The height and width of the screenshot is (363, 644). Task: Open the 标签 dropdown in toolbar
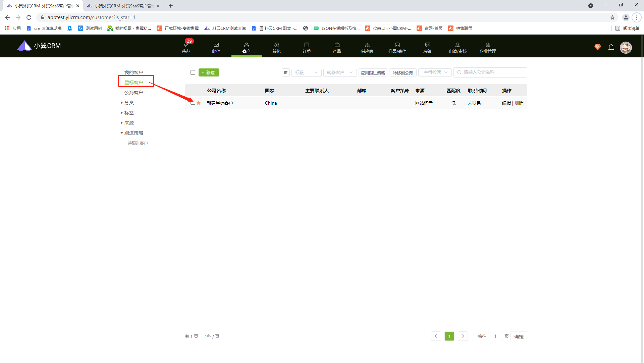[306, 72]
